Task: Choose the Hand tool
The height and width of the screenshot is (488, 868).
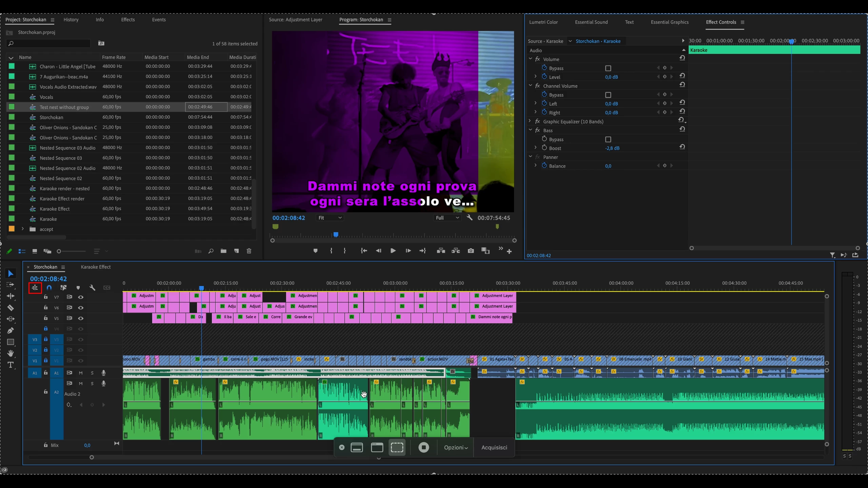Action: [x=11, y=353]
